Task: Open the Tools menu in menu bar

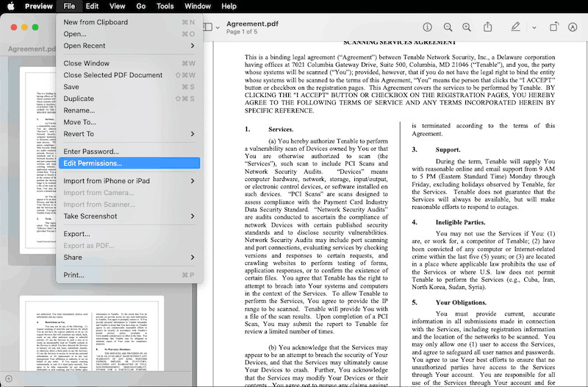Action: 165,6
